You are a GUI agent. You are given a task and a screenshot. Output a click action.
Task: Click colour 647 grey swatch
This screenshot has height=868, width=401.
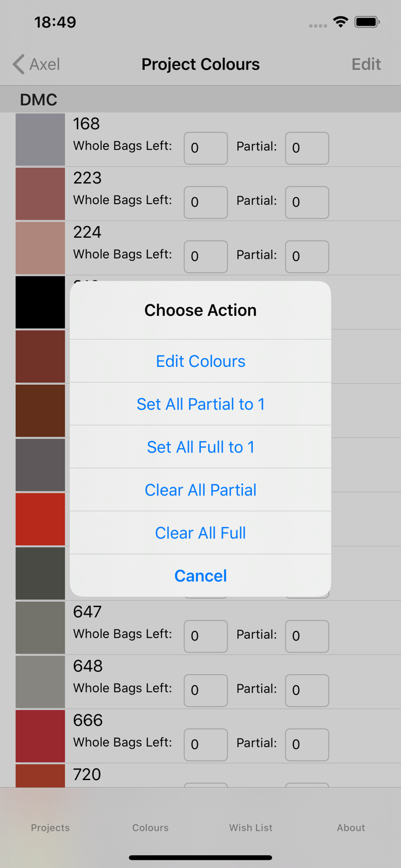click(40, 628)
